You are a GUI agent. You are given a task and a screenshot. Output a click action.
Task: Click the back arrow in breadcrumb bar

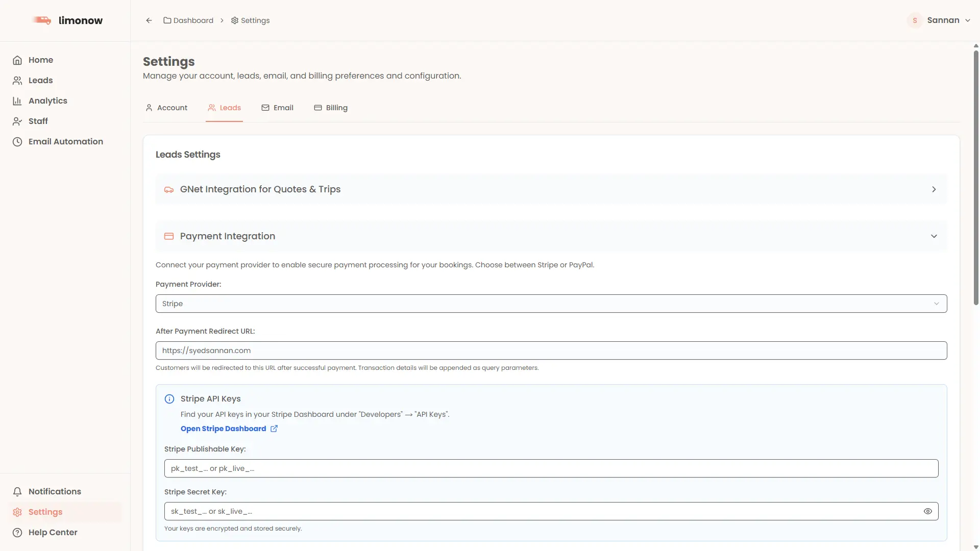click(x=149, y=20)
